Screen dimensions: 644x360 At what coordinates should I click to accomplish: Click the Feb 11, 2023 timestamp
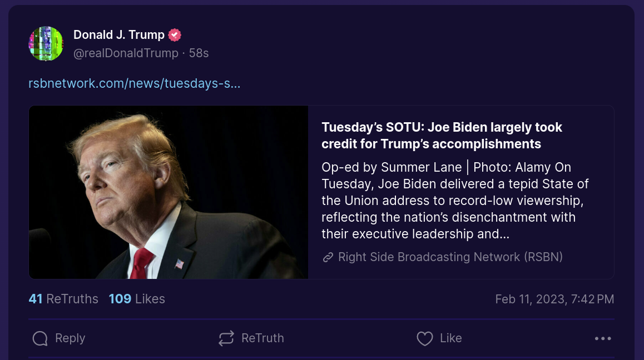pos(554,299)
